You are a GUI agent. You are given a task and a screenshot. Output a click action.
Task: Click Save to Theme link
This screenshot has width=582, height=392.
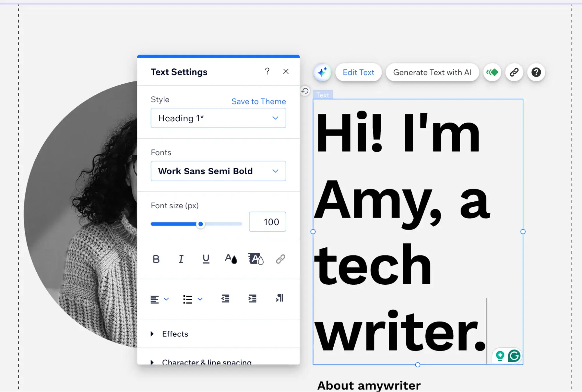[x=259, y=101]
